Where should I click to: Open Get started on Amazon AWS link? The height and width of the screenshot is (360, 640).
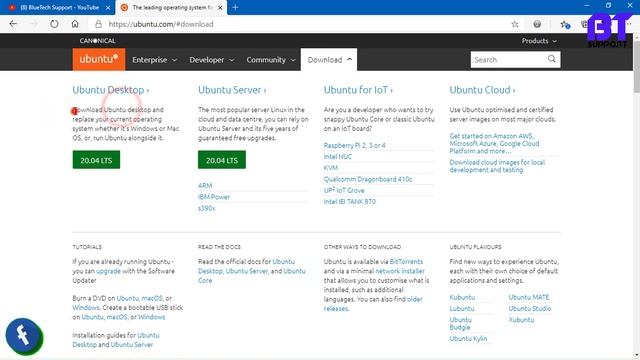click(494, 143)
